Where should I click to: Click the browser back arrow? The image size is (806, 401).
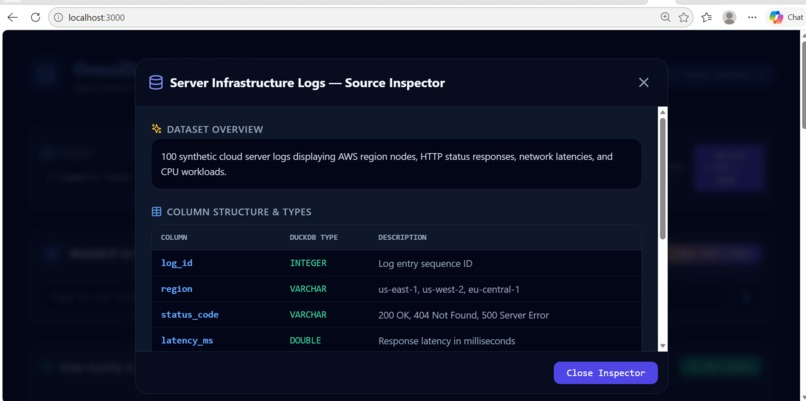tap(12, 17)
